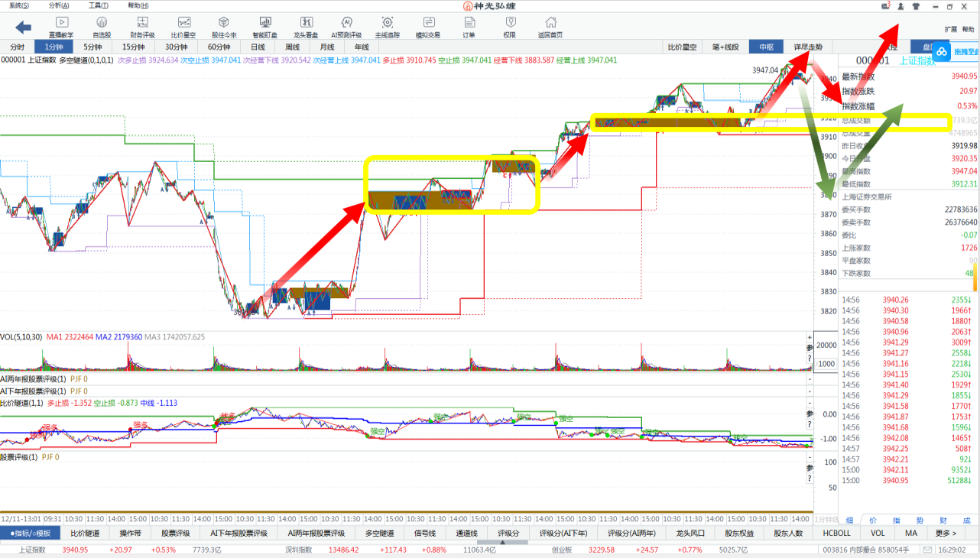Open 直播教学 live teaching icon
This screenshot has height=558, width=980.
[x=61, y=27]
